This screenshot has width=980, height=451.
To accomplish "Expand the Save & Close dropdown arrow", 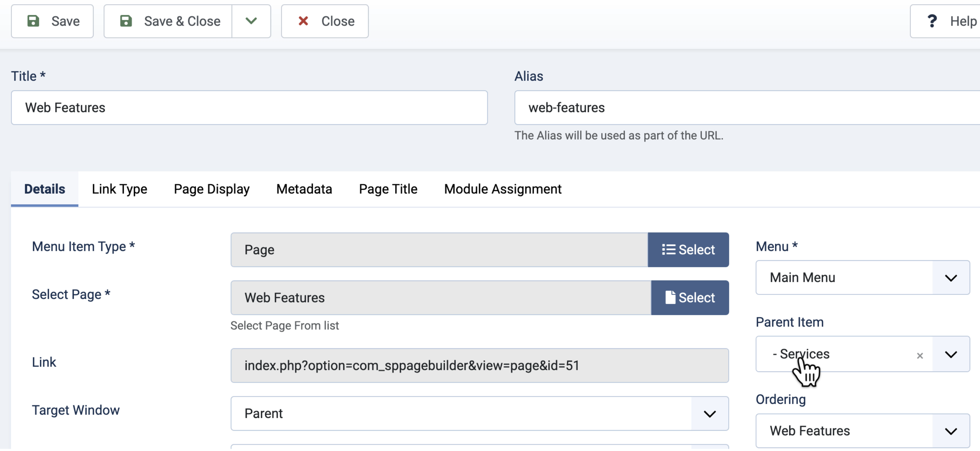I will [251, 21].
